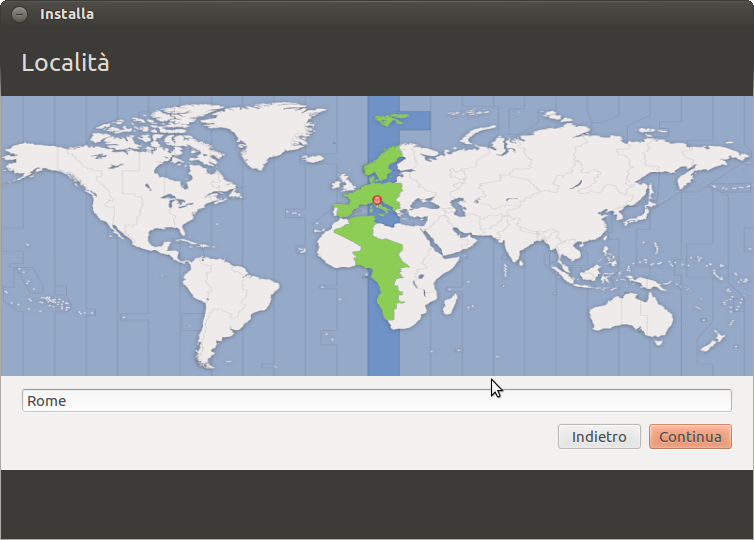
Task: Select the green Scandinavia region on map
Action: coord(383,163)
